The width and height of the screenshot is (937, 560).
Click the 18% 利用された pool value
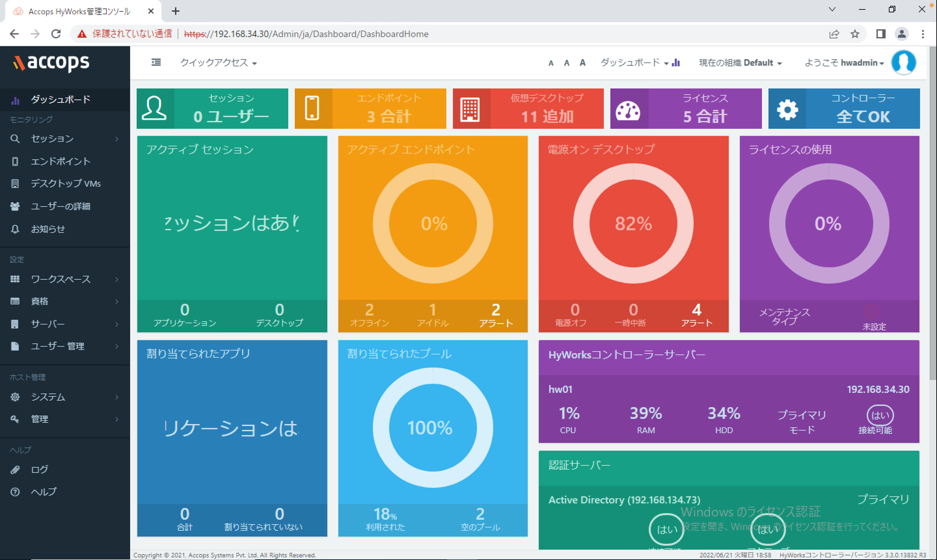385,520
